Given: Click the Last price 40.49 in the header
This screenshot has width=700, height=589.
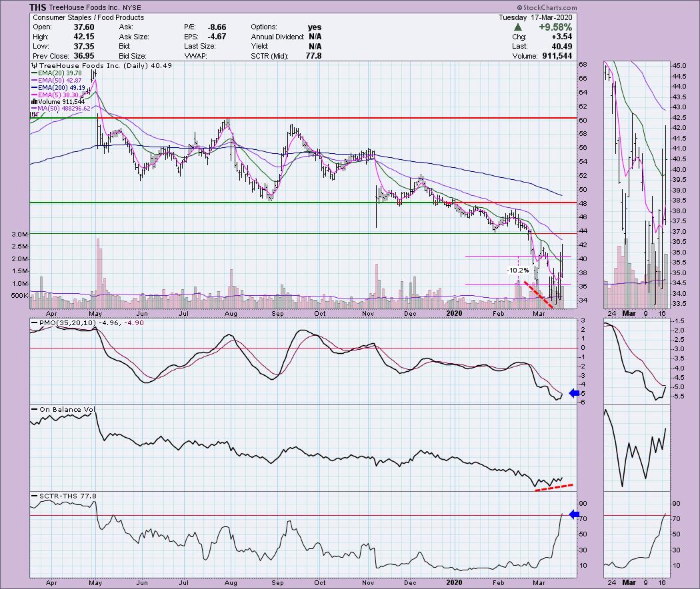Looking at the screenshot, I should click(561, 46).
